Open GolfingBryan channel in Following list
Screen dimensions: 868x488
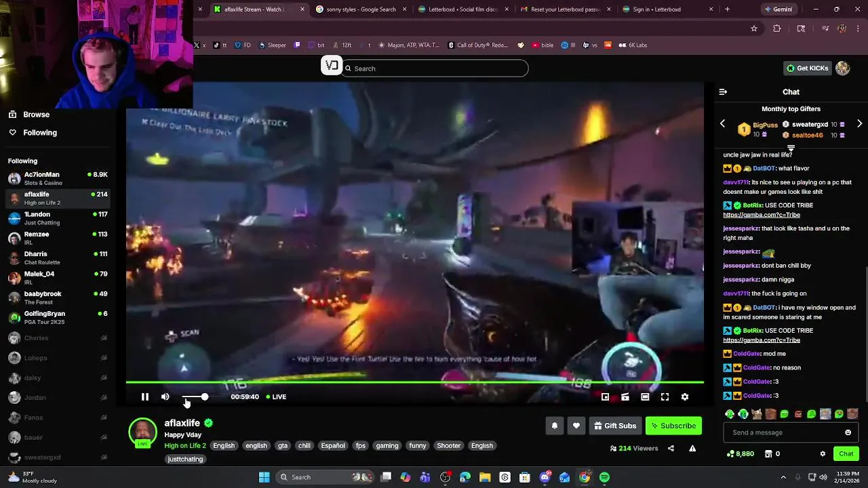tap(56, 318)
